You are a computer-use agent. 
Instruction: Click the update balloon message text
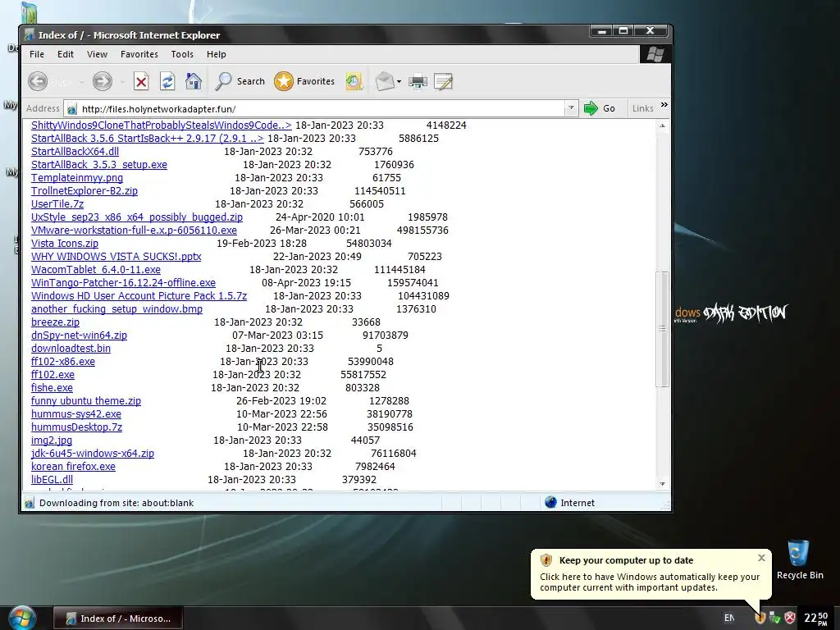[x=650, y=582]
